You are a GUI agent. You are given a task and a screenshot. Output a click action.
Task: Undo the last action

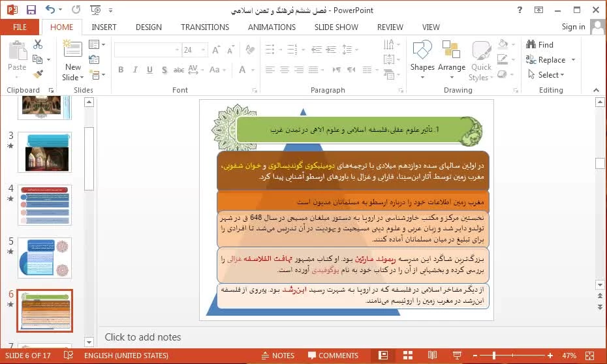coord(50,10)
